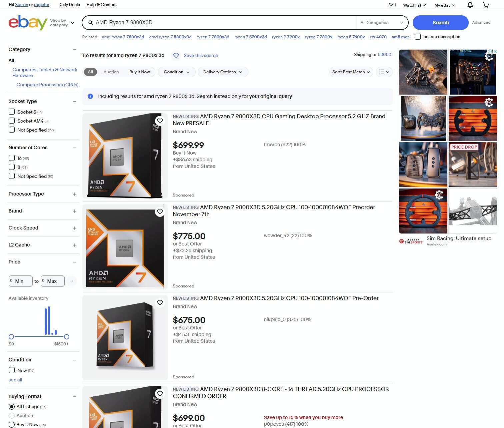Click the Asetek SimSports logo
504x428 pixels.
tap(411, 241)
